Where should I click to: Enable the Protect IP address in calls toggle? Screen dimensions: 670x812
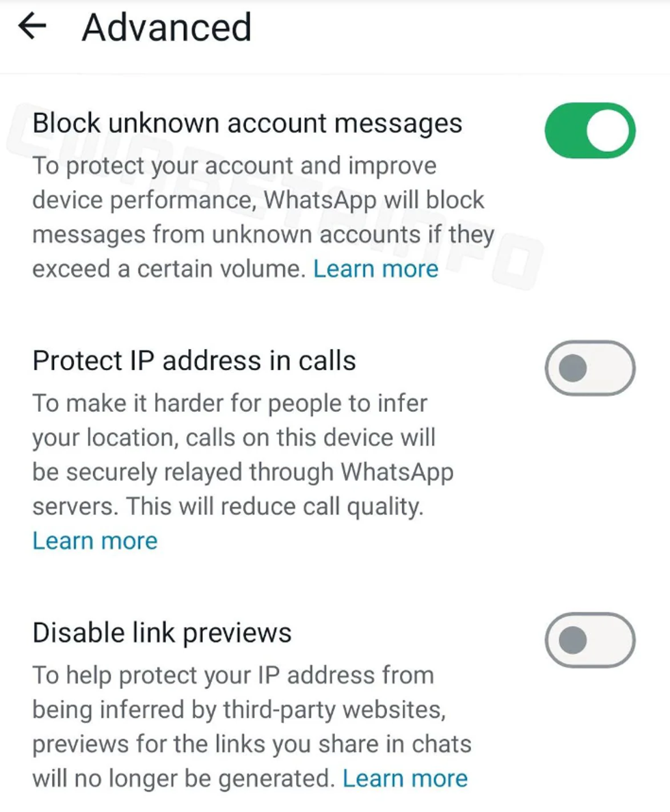pos(590,367)
